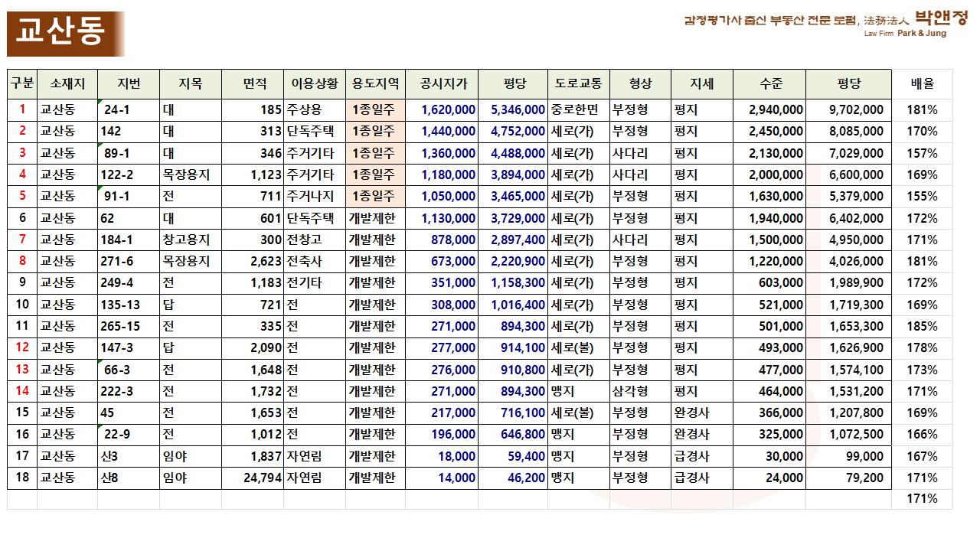Click official price cell 351,000
980x551 pixels.
tap(442, 283)
